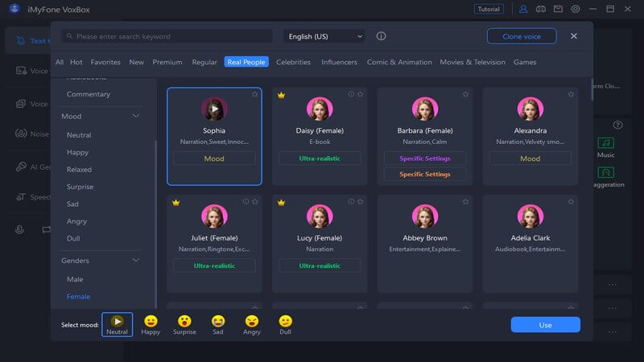This screenshot has width=644, height=362.
Task: Click the Clone voice button
Action: tap(521, 36)
